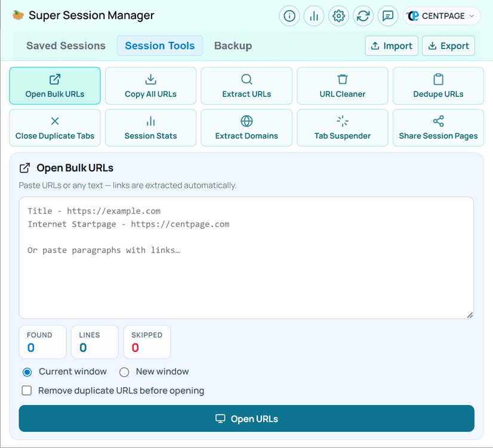Open the Extract URLs tool
The height and width of the screenshot is (448, 493).
coord(246,85)
